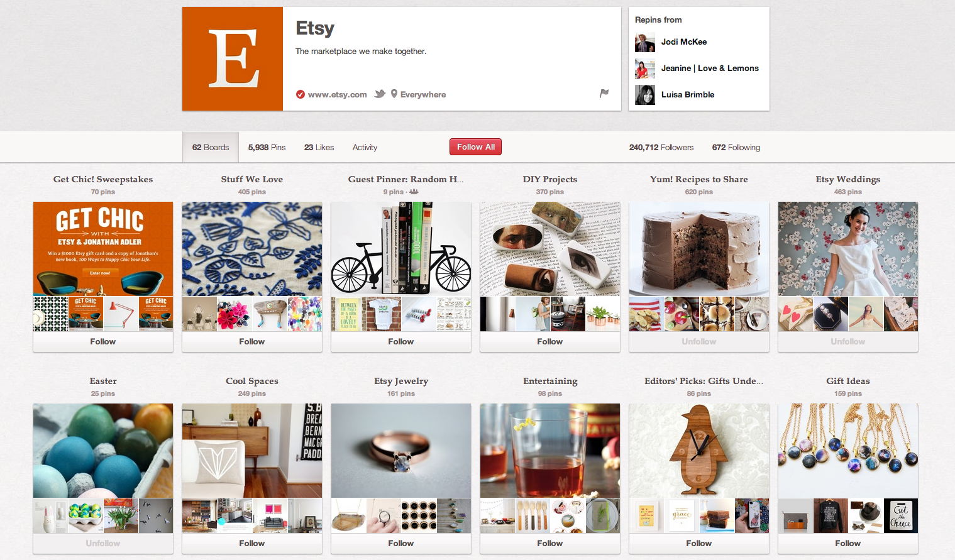The image size is (955, 560).
Task: Open the Etsy Jewelry ring cover photo
Action: (x=401, y=451)
